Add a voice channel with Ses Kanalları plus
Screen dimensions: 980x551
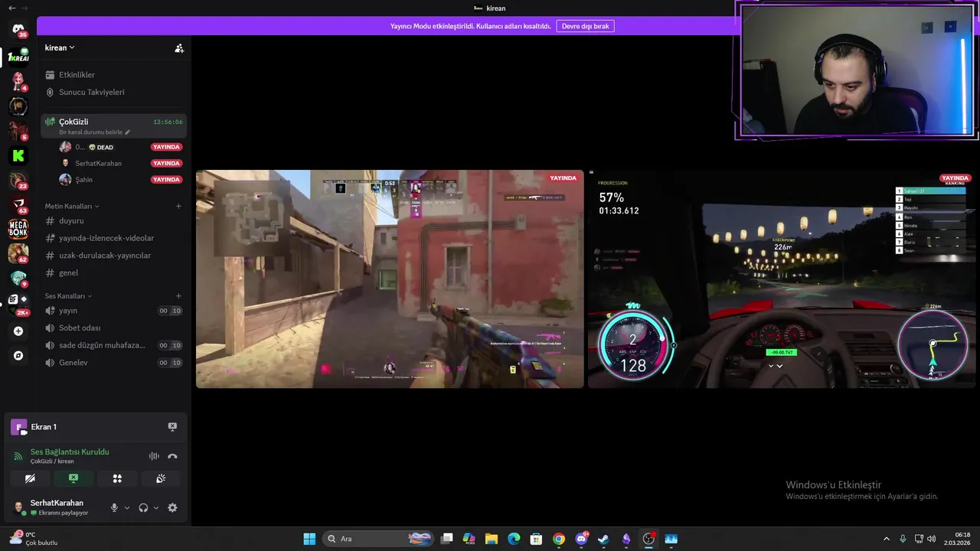tap(178, 296)
